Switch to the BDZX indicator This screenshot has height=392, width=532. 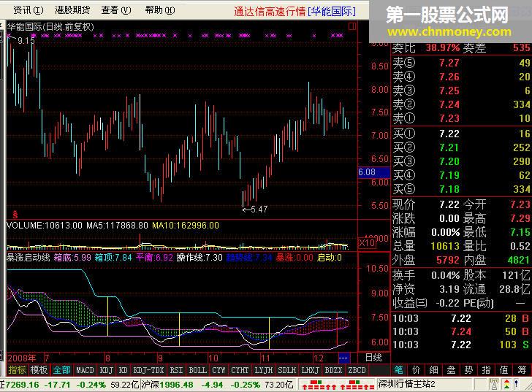click(x=333, y=370)
